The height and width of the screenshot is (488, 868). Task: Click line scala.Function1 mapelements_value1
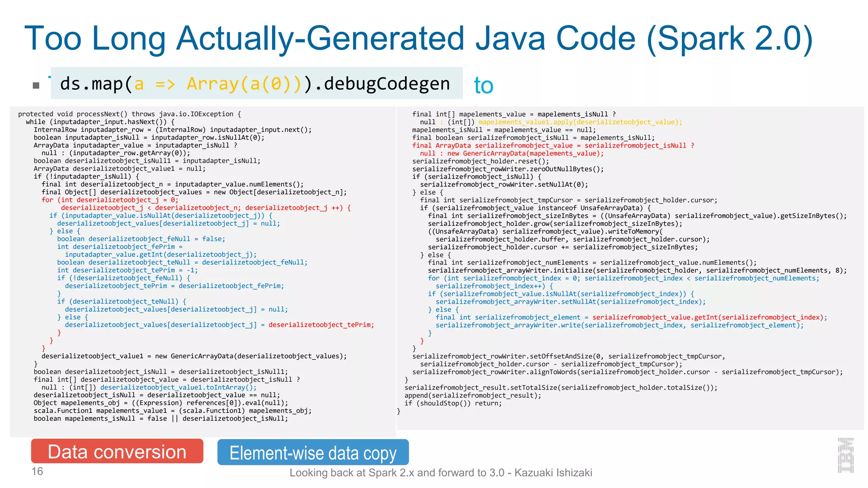(x=172, y=410)
